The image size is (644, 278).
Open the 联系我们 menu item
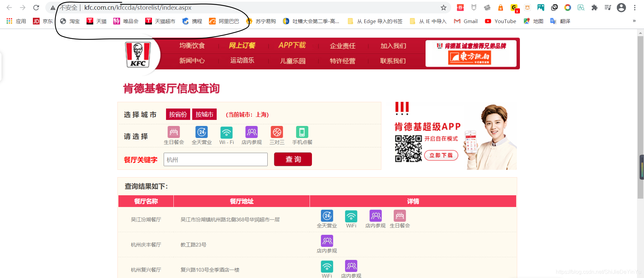[393, 61]
